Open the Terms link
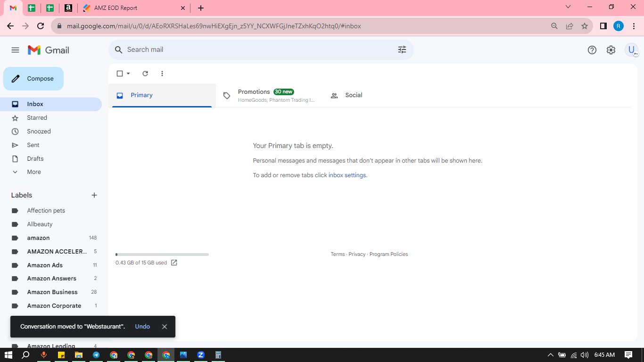The image size is (644, 362). tap(338, 255)
